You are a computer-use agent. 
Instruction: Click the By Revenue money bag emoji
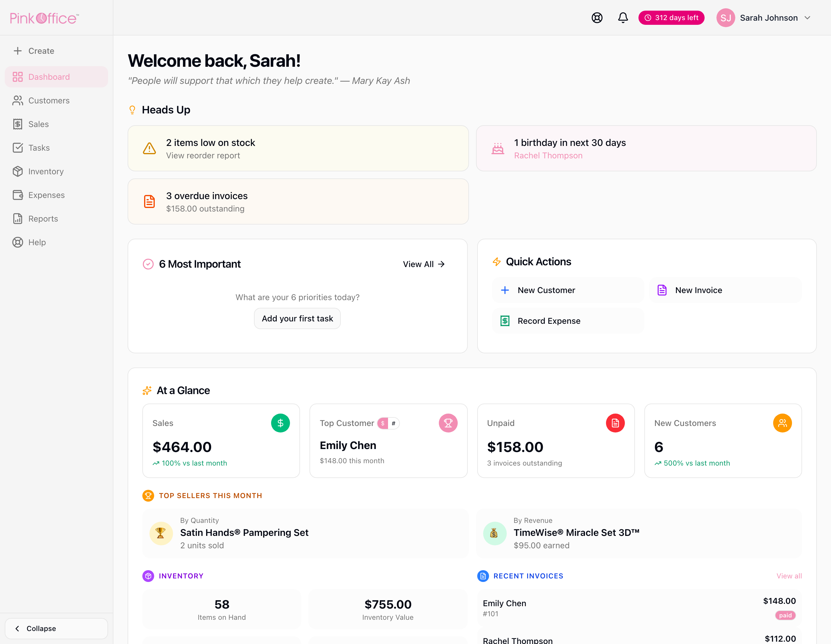click(x=494, y=533)
